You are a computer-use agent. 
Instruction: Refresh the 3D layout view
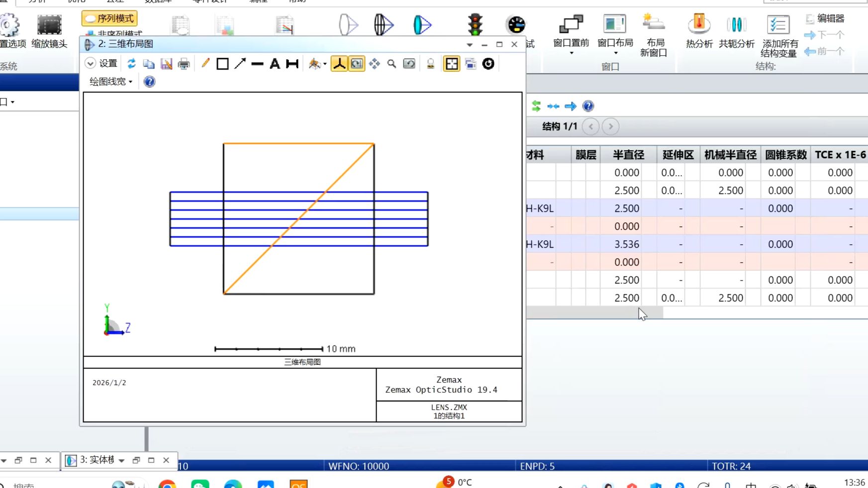[131, 64]
